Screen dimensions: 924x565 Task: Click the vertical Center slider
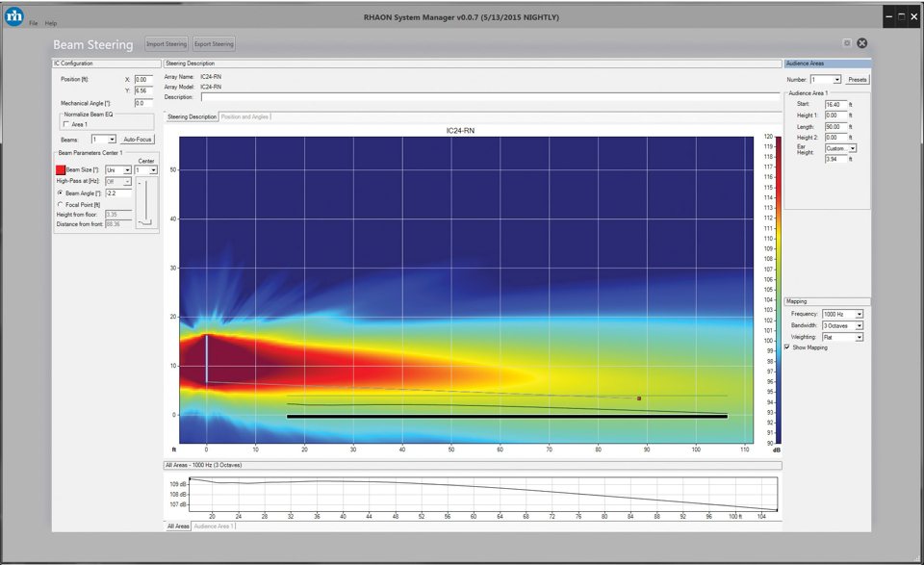click(x=146, y=202)
